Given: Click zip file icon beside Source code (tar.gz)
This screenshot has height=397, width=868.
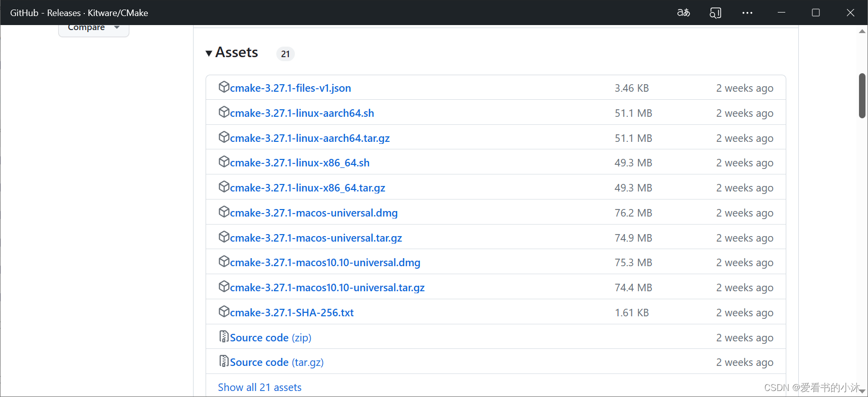Looking at the screenshot, I should [x=224, y=361].
